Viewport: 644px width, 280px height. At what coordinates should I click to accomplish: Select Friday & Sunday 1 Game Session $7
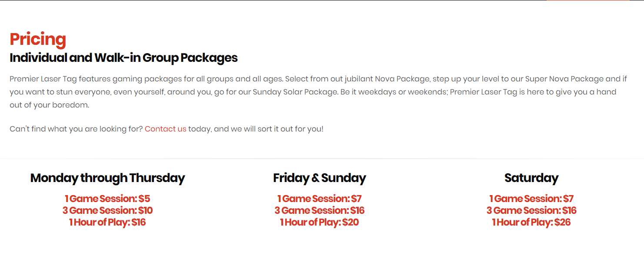pyautogui.click(x=320, y=199)
